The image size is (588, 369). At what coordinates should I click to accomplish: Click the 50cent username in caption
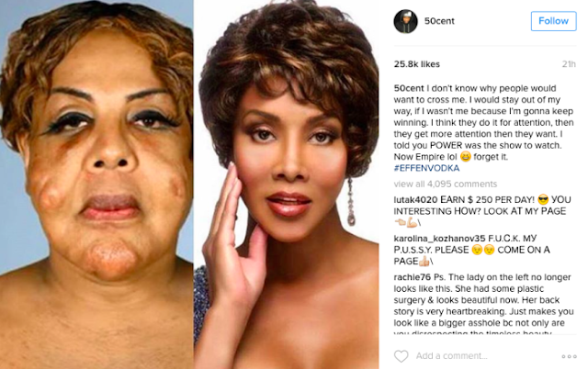(409, 88)
